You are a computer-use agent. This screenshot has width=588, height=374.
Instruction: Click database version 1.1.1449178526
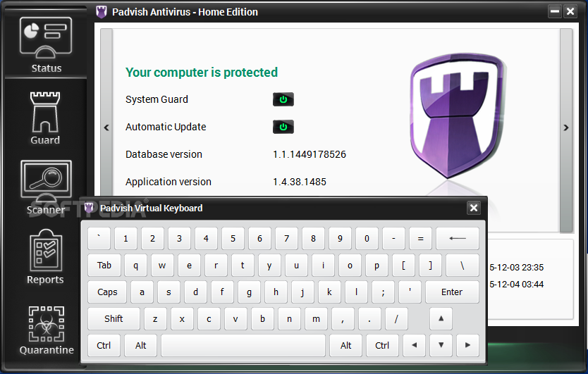310,154
